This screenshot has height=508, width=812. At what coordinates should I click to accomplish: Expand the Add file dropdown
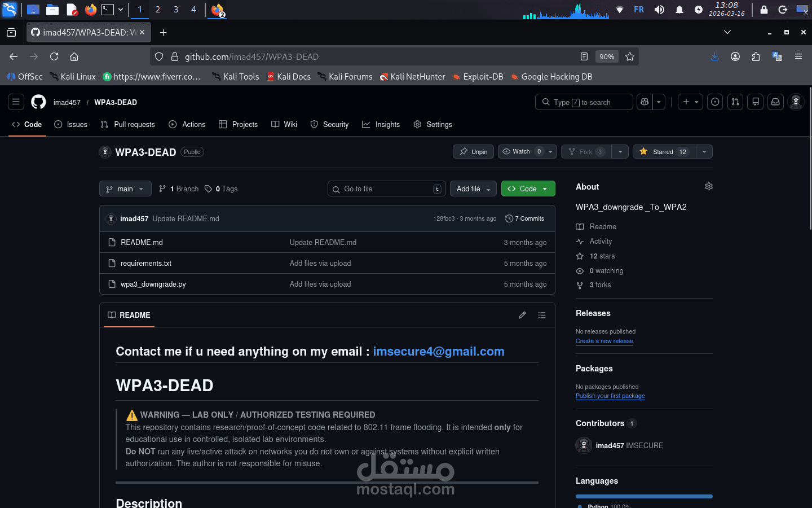coord(473,189)
